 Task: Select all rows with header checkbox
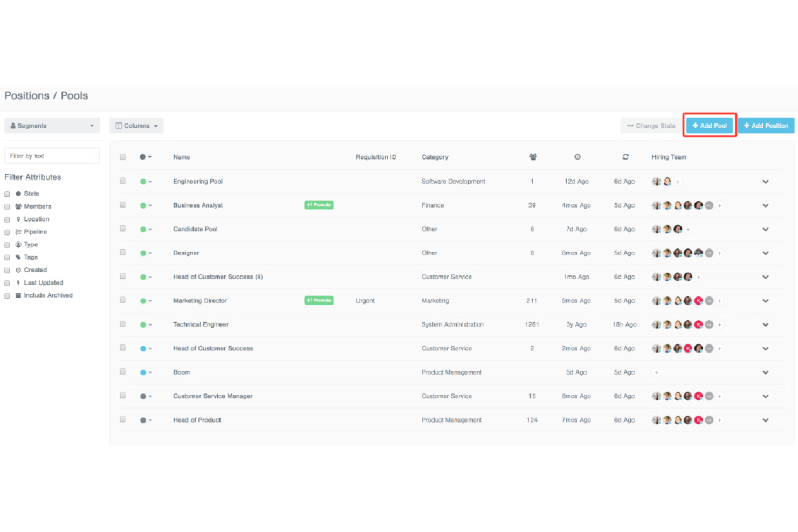coord(122,157)
